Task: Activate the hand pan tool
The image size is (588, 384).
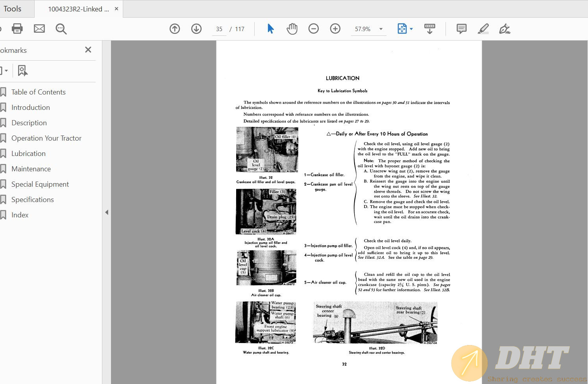Action: 292,29
